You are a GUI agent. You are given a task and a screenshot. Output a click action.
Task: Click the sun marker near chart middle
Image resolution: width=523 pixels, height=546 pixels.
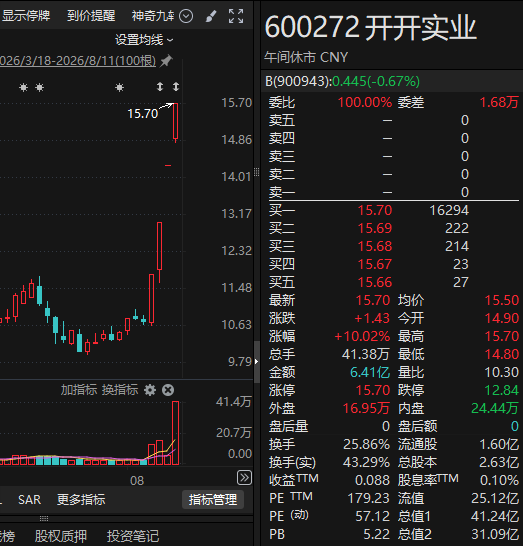[119, 87]
